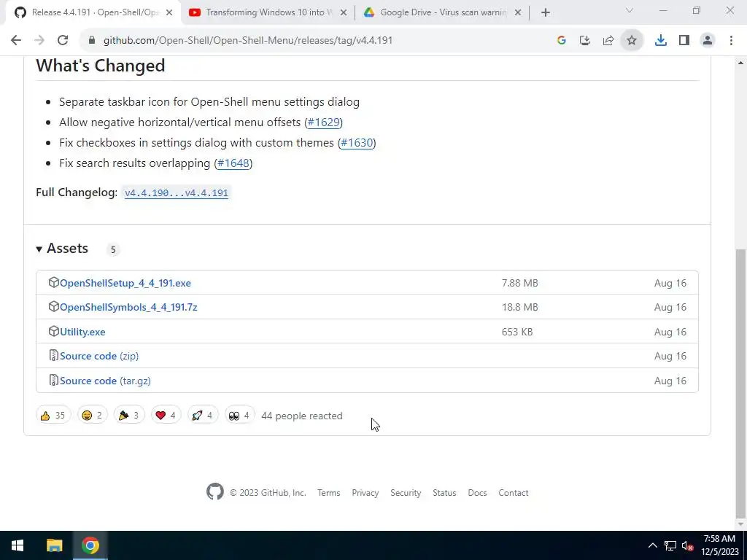Click Chrome icon in taskbar
The width and height of the screenshot is (747, 560).
90,545
